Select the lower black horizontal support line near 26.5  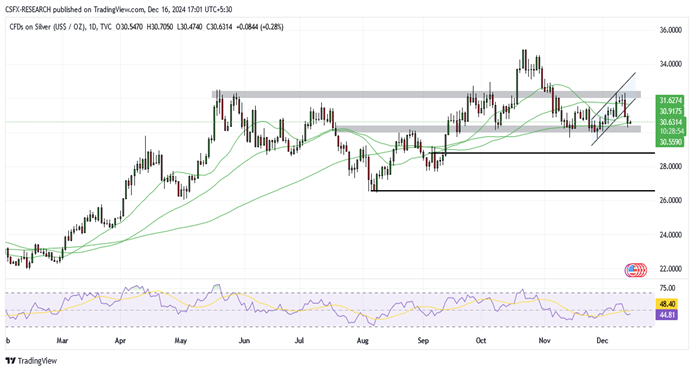tap(513, 191)
